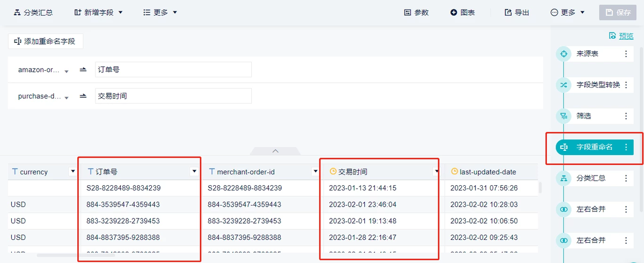Click the 分类汇总 step hierarchy icon
The width and height of the screenshot is (644, 263).
point(563,178)
